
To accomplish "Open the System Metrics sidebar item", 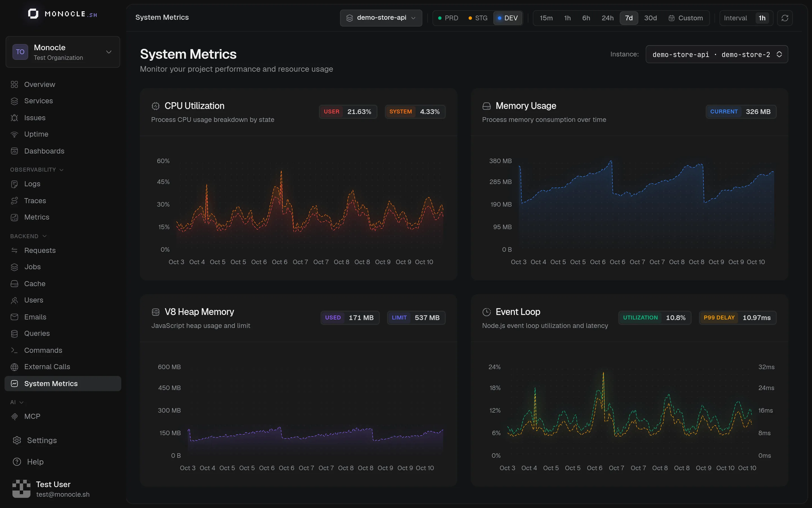I will pyautogui.click(x=63, y=384).
